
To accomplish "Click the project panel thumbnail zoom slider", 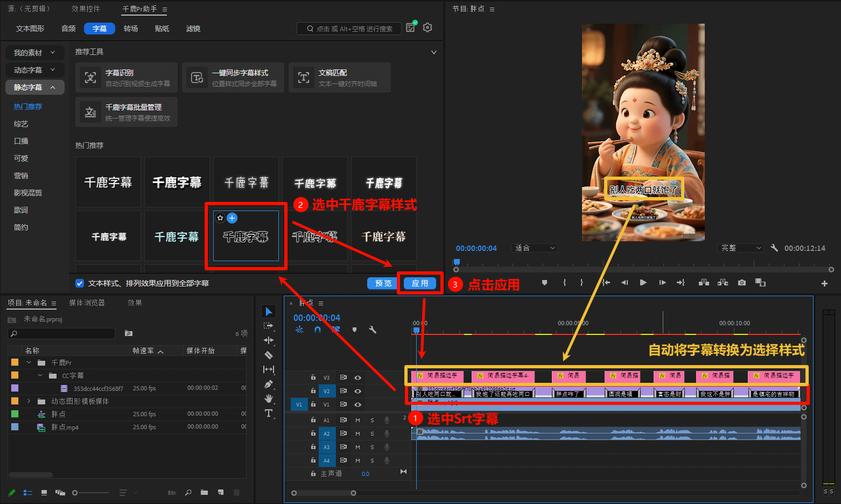I will pyautogui.click(x=75, y=493).
